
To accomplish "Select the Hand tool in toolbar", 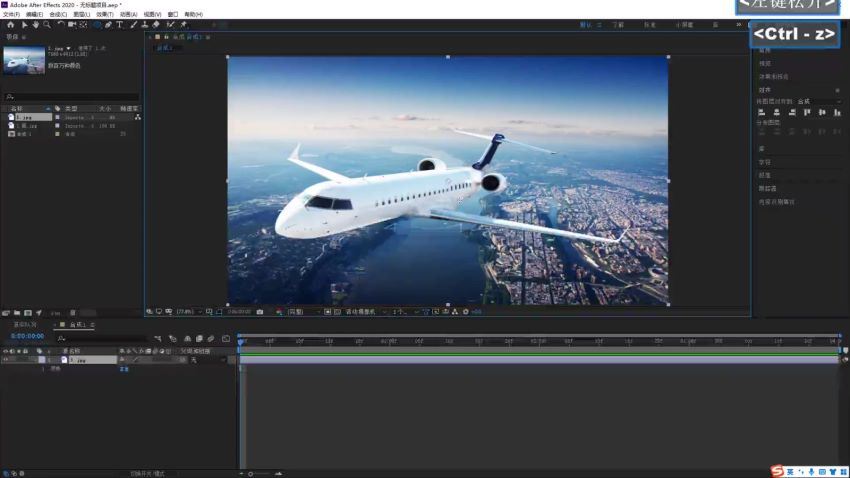I will pyautogui.click(x=35, y=25).
